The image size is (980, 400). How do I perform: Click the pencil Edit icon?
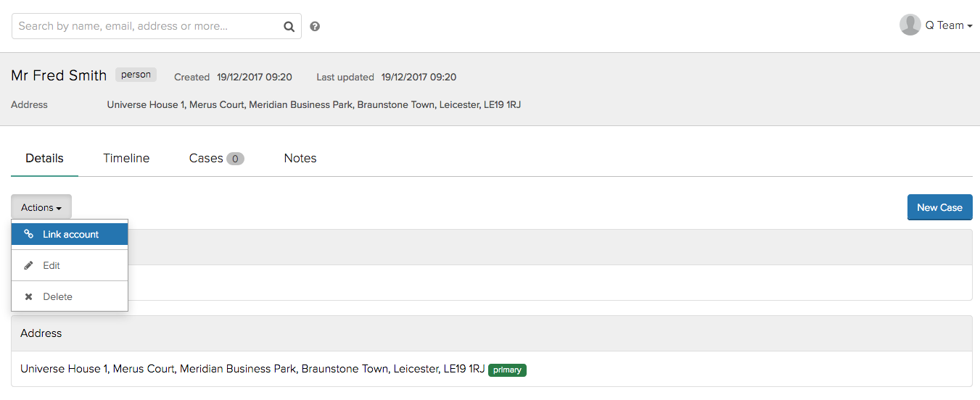pos(29,265)
